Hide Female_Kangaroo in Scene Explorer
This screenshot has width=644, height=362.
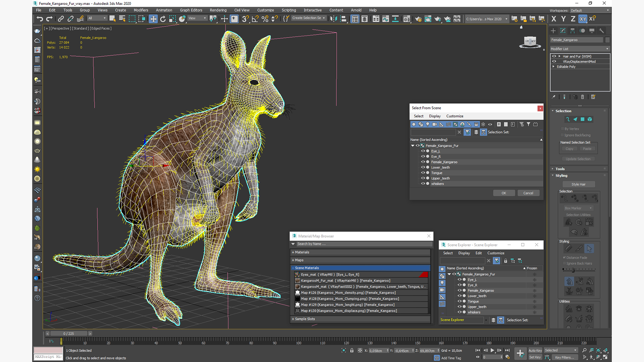460,291
